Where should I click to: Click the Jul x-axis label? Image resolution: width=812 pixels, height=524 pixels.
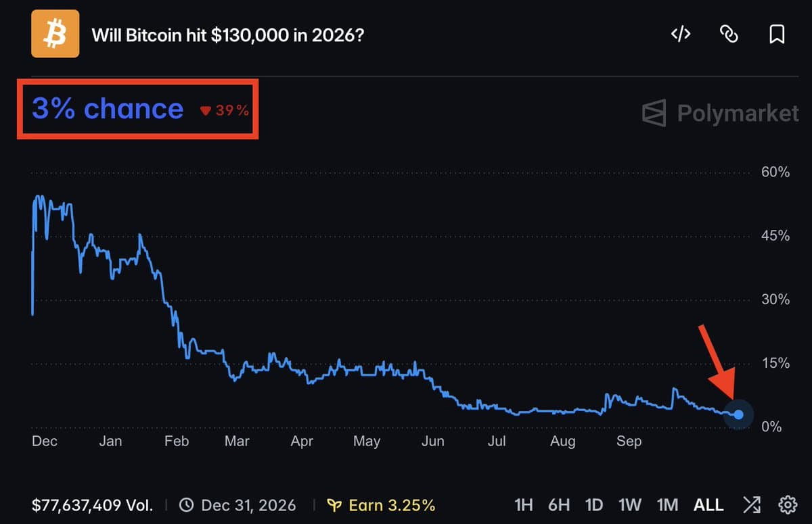[x=497, y=442]
